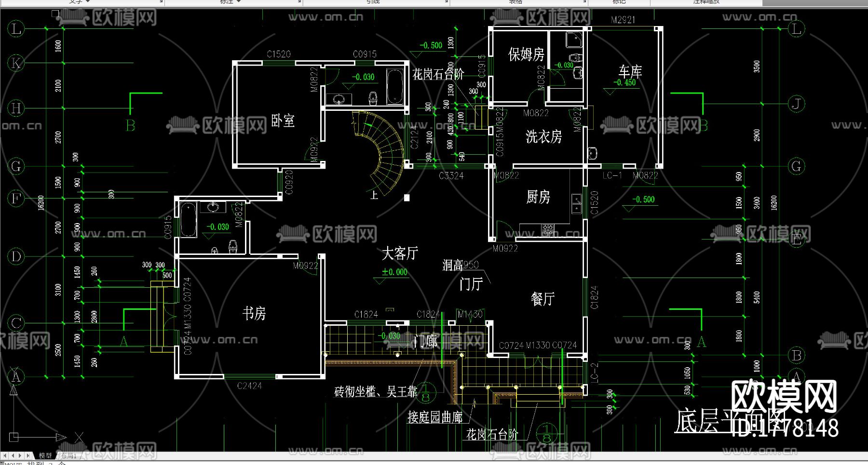868x465 pixels.
Task: Click the UCS origin icon
Action: [14, 437]
